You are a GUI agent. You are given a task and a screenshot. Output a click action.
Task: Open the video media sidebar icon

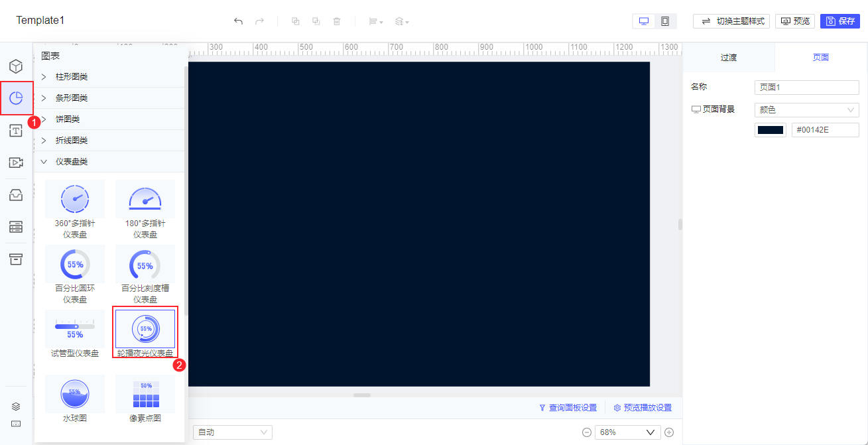pyautogui.click(x=16, y=162)
